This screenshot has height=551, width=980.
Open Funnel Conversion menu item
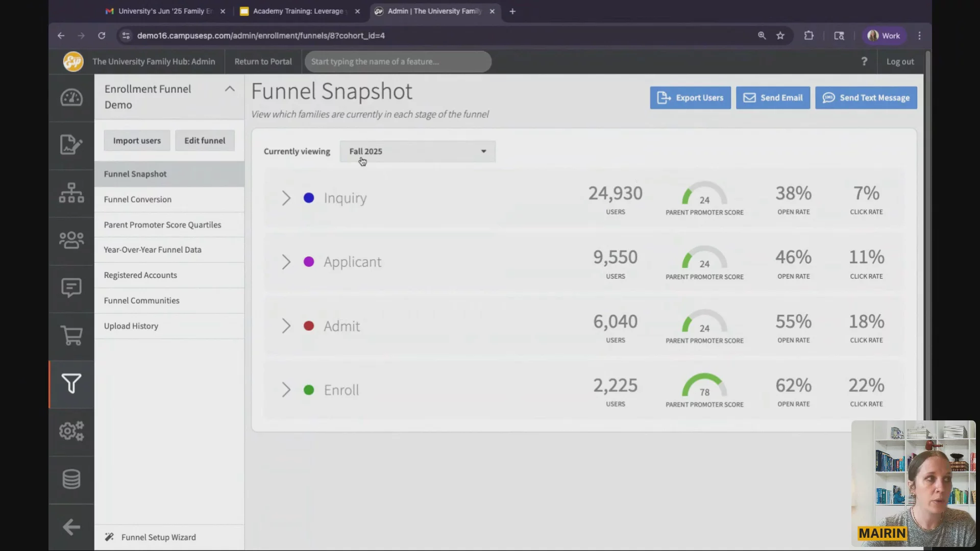pos(138,199)
